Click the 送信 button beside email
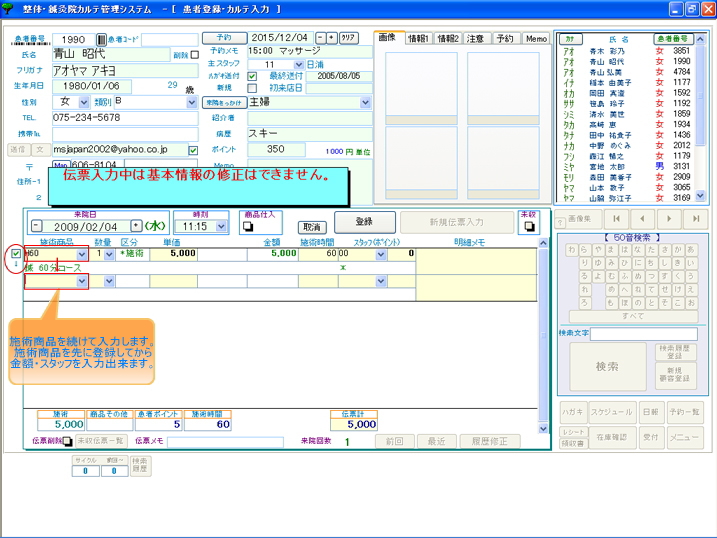The image size is (717, 538). point(18,149)
